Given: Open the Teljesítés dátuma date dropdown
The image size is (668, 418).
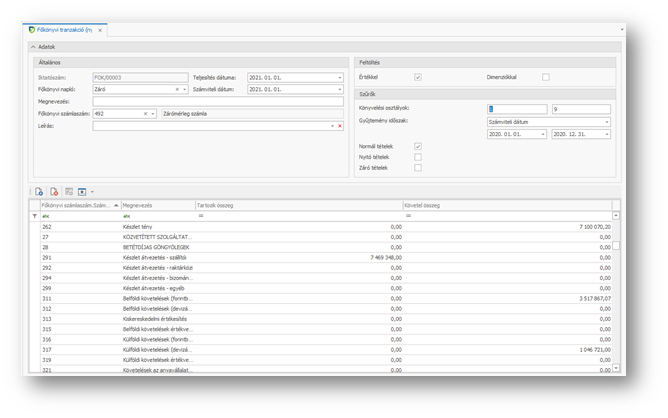Looking at the screenshot, I should pyautogui.click(x=339, y=77).
